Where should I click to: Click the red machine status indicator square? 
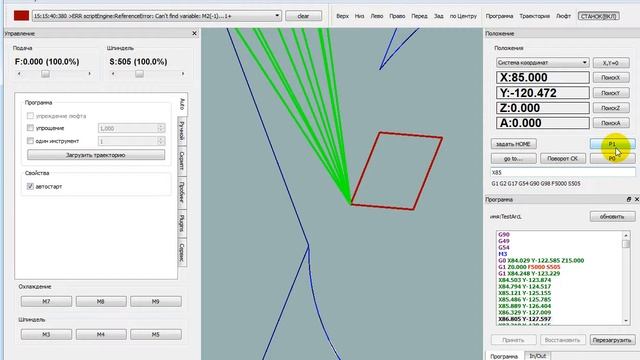[21, 16]
